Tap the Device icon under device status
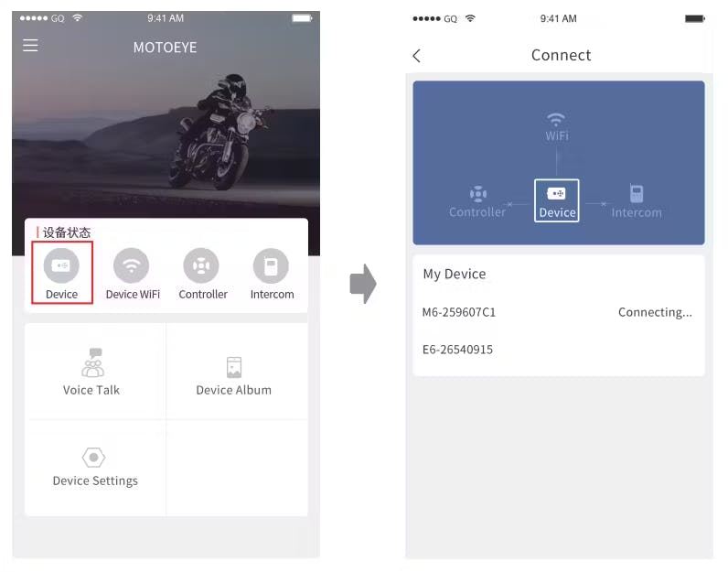 [61, 266]
